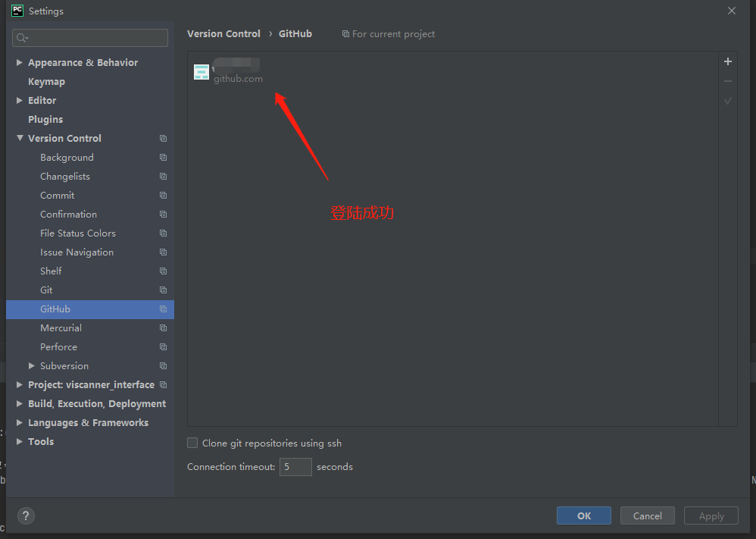The width and height of the screenshot is (756, 539).
Task: Select Shelf settings page
Action: (51, 271)
